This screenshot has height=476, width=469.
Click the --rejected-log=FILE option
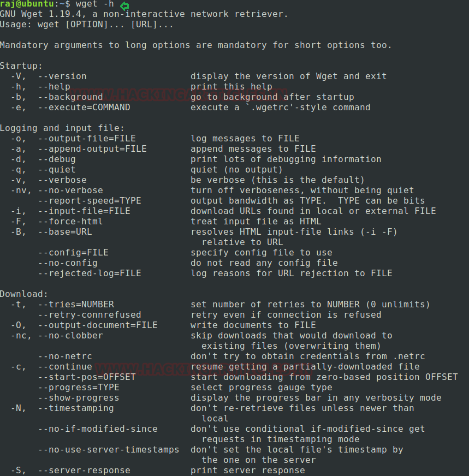[89, 273]
